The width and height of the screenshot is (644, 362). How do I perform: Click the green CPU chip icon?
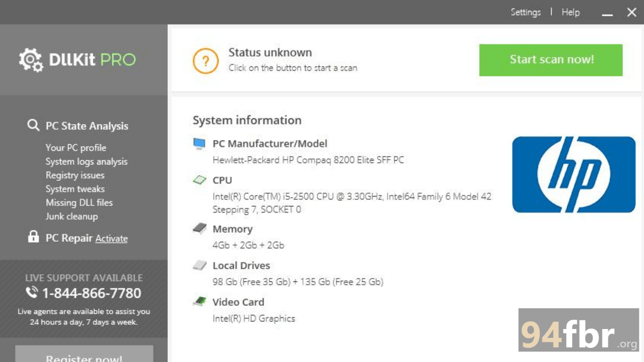pos(200,180)
